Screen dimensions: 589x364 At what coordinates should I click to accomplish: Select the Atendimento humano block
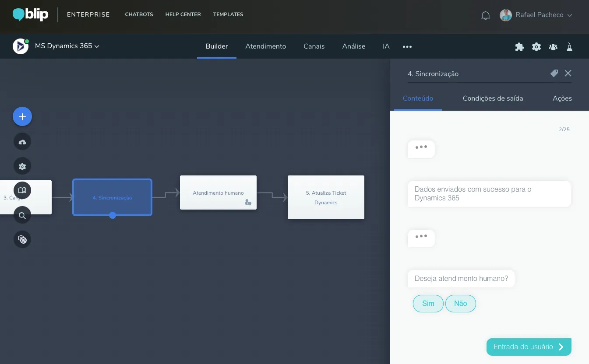(218, 192)
